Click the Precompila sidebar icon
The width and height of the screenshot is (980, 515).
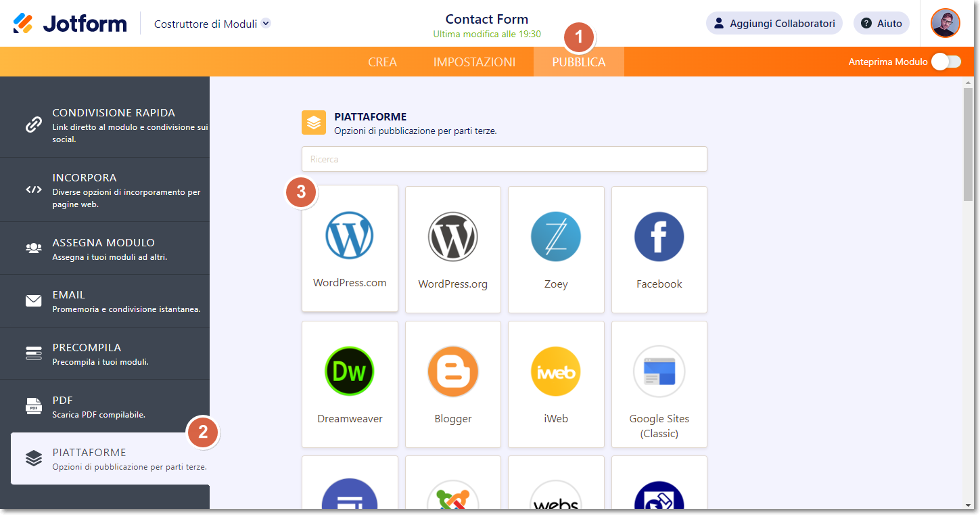33,353
